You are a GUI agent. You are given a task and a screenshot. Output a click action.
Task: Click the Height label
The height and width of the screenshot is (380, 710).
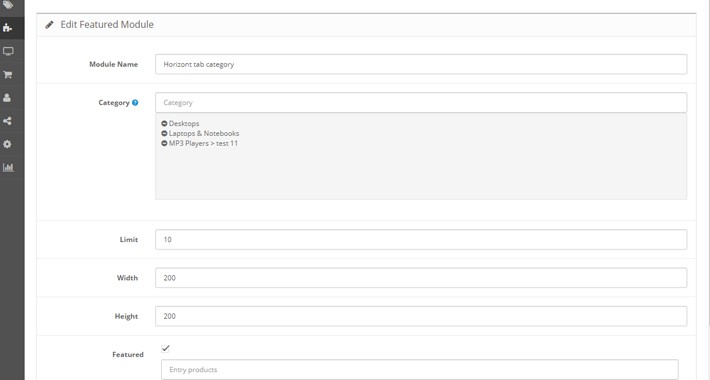[x=126, y=316]
